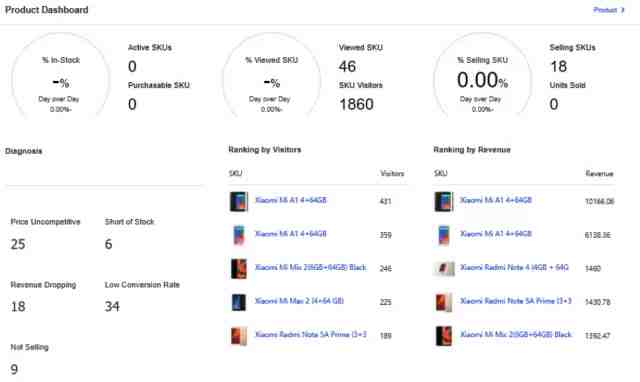The width and height of the screenshot is (640, 382).
Task: Open Xiaomi Mi Mix thumbnail in Revenue ranking
Action: pos(444,336)
